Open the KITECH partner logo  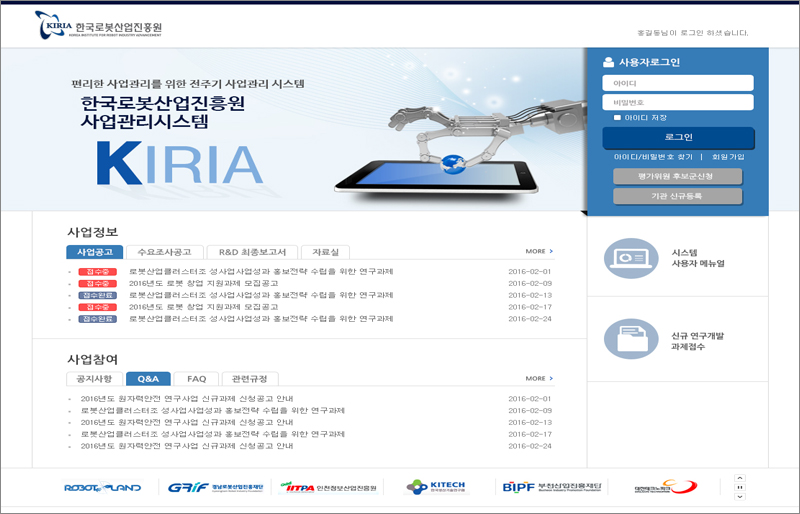(x=436, y=487)
